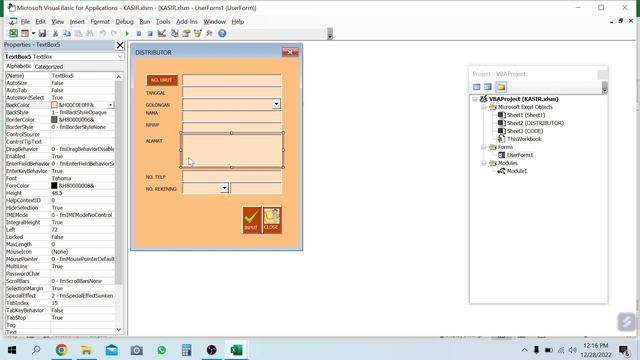Open the Format menu
Image resolution: width=640 pixels, height=360 pixels.
coord(100,22)
